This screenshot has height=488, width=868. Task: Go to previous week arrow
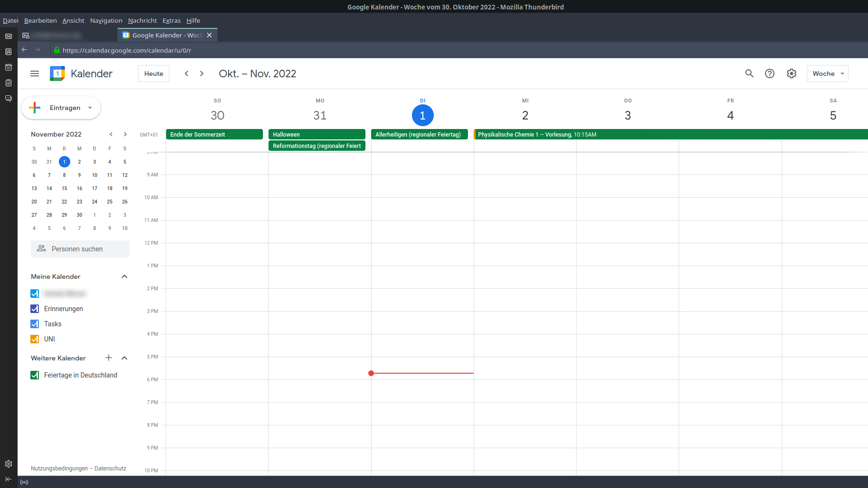pos(187,74)
